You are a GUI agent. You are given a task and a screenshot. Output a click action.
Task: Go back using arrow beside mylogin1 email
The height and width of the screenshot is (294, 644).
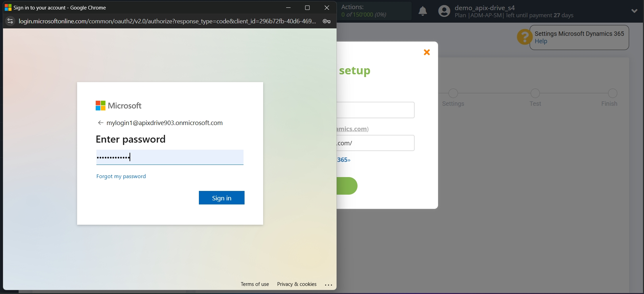100,123
